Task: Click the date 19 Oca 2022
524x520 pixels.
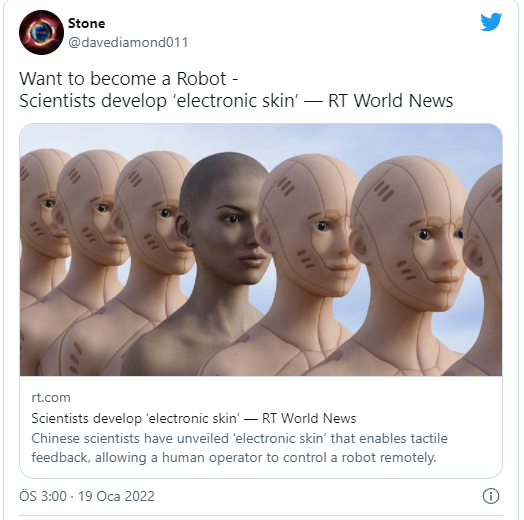Action: click(x=116, y=496)
